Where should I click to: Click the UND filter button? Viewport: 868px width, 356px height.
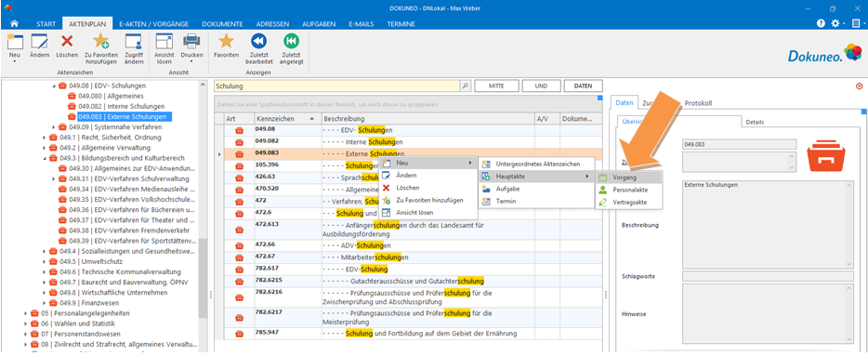(542, 86)
